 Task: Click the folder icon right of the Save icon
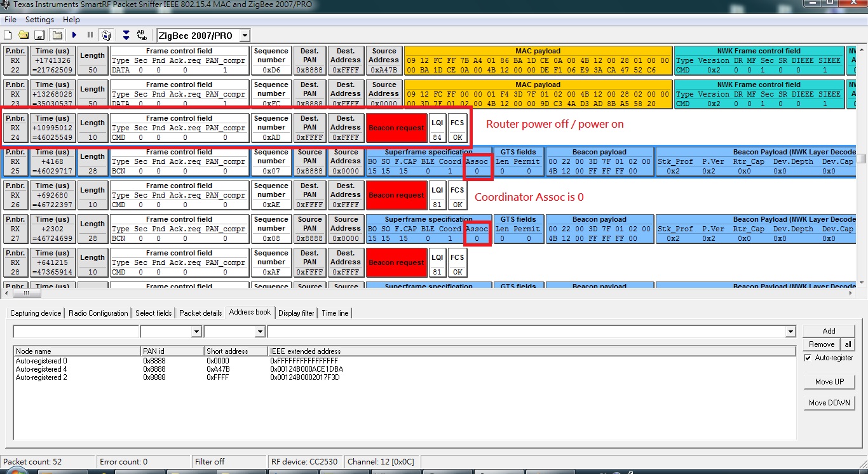[57, 36]
